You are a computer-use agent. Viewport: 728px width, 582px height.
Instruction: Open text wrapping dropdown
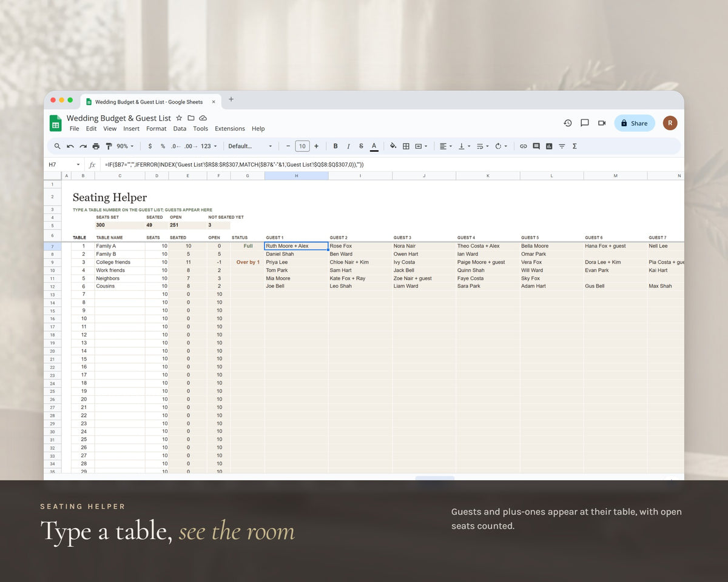(x=482, y=146)
